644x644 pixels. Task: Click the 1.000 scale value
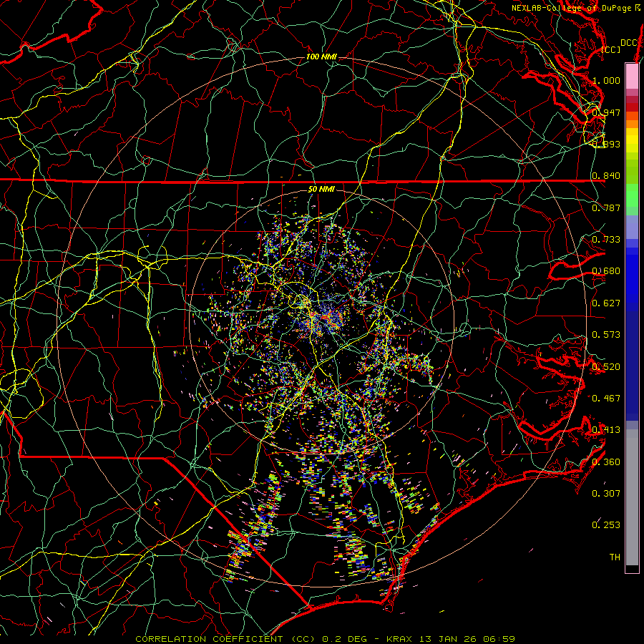606,80
